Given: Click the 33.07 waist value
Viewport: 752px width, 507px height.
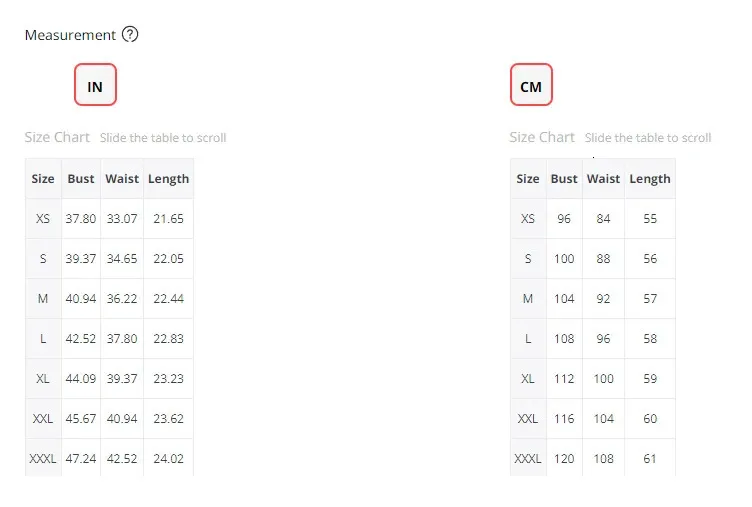Looking at the screenshot, I should pos(122,219).
